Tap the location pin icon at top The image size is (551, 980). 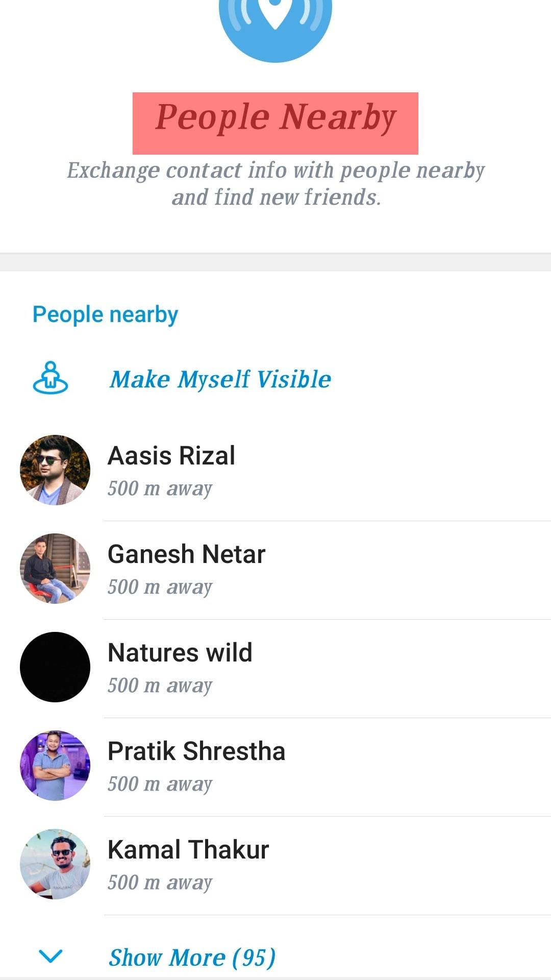275,15
